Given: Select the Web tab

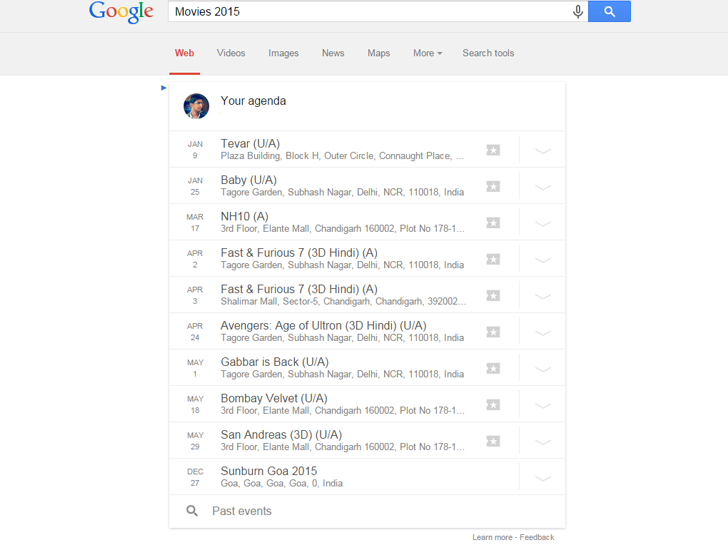Looking at the screenshot, I should [184, 53].
